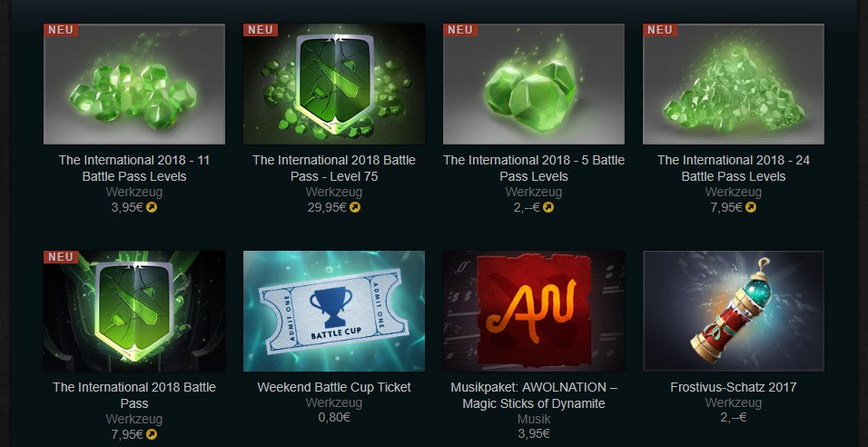Select The International 2018 Battle Pass title link

(134, 395)
